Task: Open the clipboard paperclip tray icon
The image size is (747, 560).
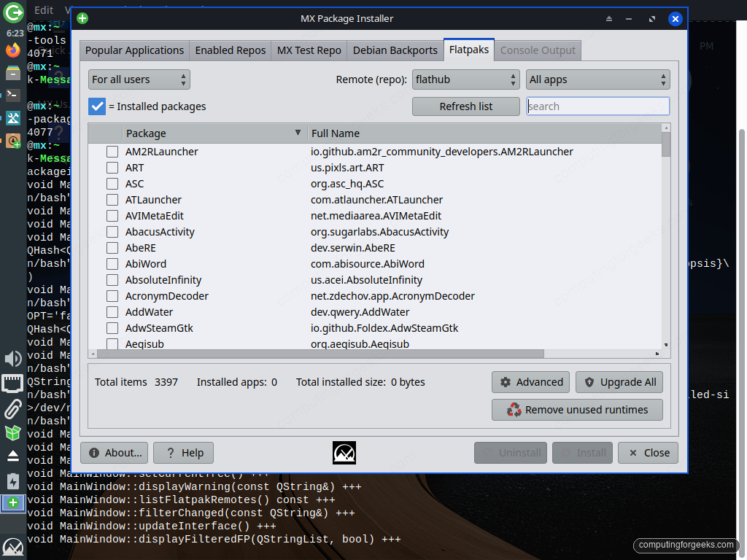Action: point(13,408)
